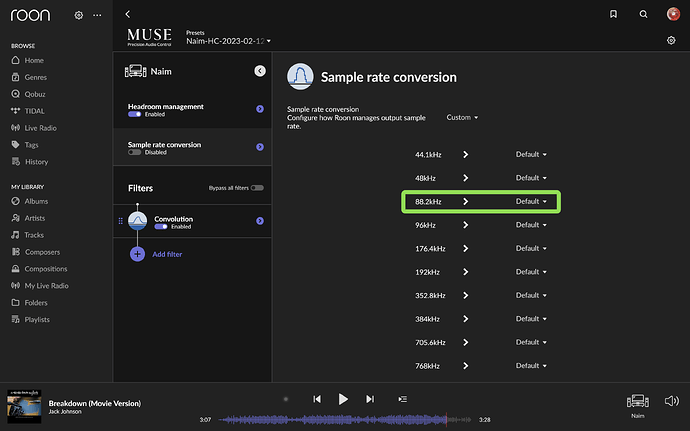Screen dimensions: 690x431
Task: Toggle Headroom management switch
Action: [x=135, y=114]
